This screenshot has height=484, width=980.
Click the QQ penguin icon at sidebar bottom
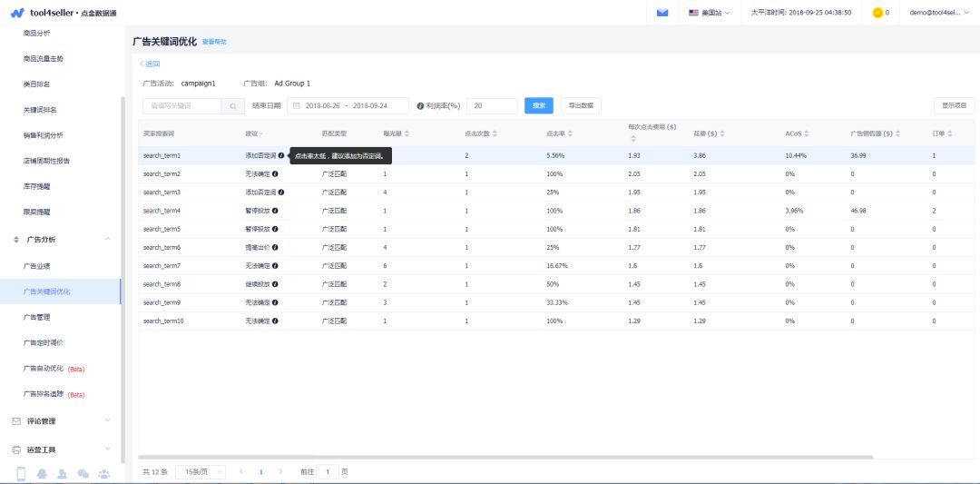click(42, 473)
